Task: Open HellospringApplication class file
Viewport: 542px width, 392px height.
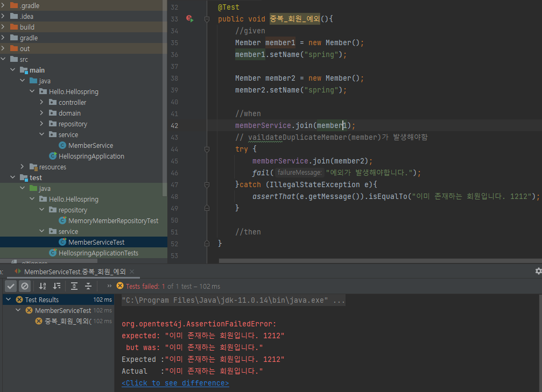Action: point(91,156)
